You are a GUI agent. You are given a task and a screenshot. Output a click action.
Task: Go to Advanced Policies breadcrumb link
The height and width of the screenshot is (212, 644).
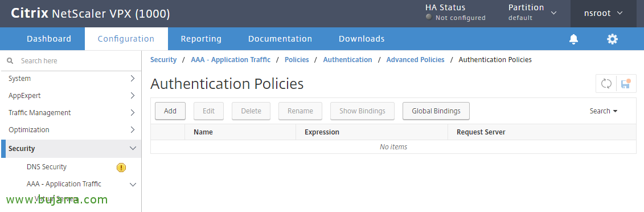coord(415,60)
